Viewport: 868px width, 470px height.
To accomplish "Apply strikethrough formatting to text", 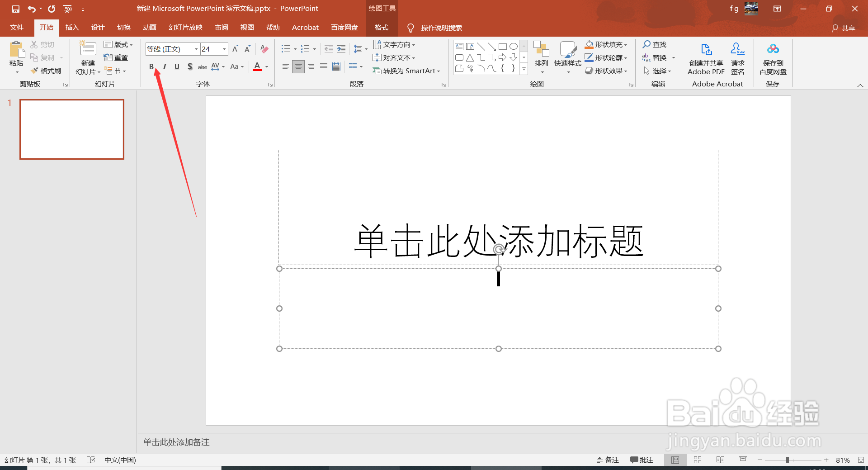I will point(202,66).
